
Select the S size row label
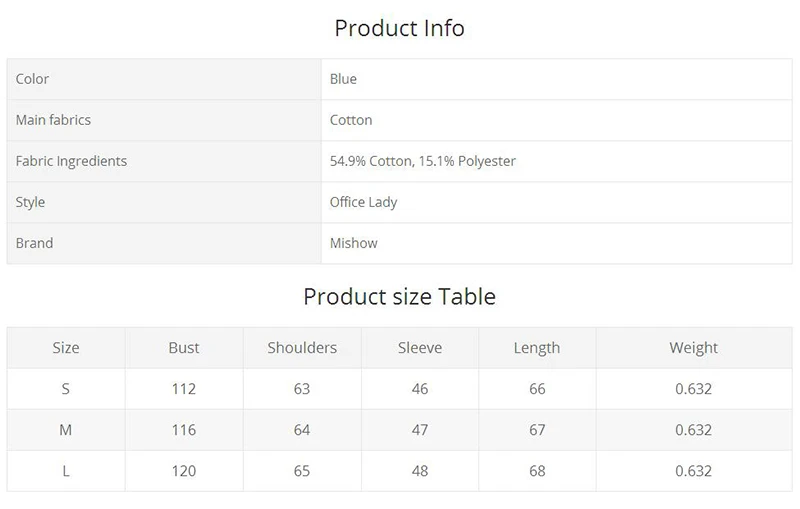tap(65, 389)
